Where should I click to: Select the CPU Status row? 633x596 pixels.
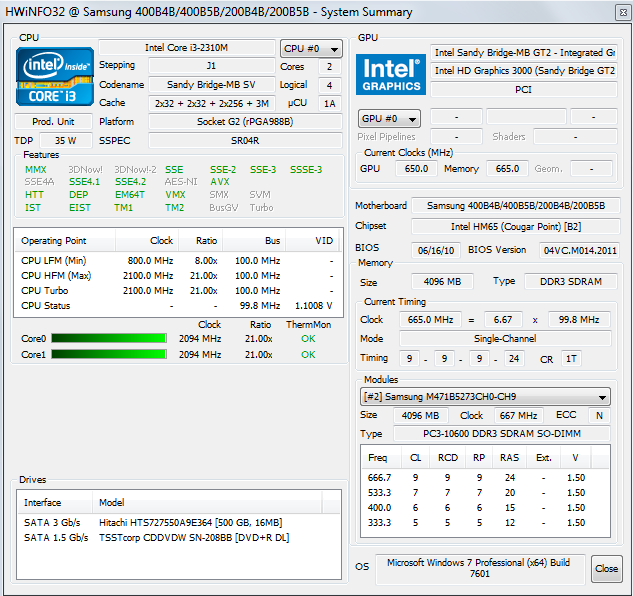tap(178, 305)
